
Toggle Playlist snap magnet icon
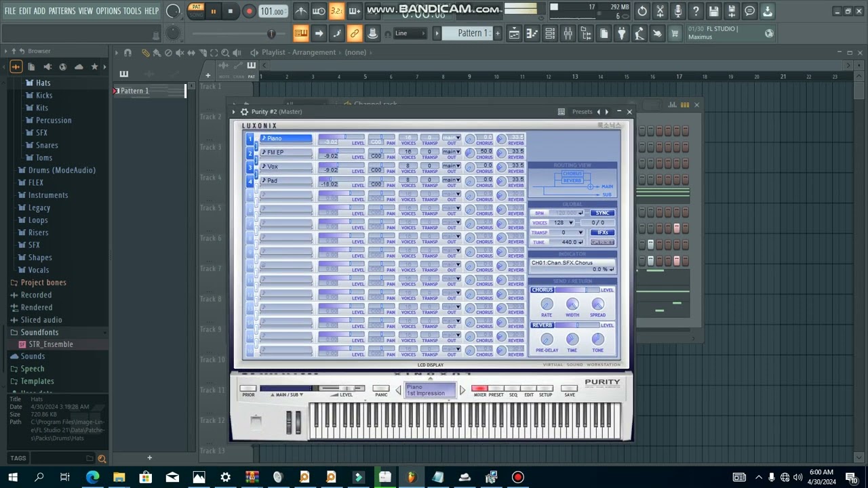pos(127,52)
